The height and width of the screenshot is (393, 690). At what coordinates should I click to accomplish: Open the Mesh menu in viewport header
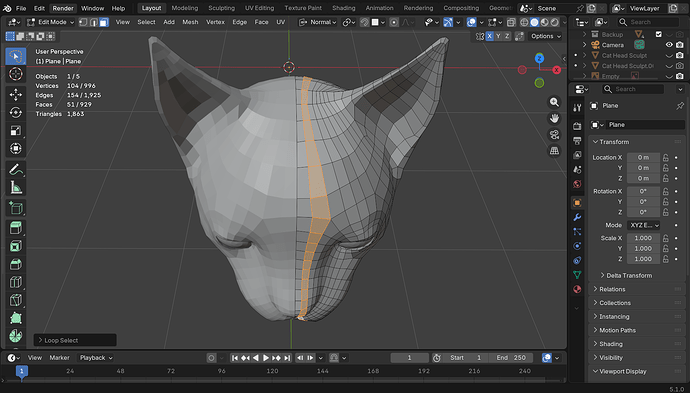click(x=190, y=22)
